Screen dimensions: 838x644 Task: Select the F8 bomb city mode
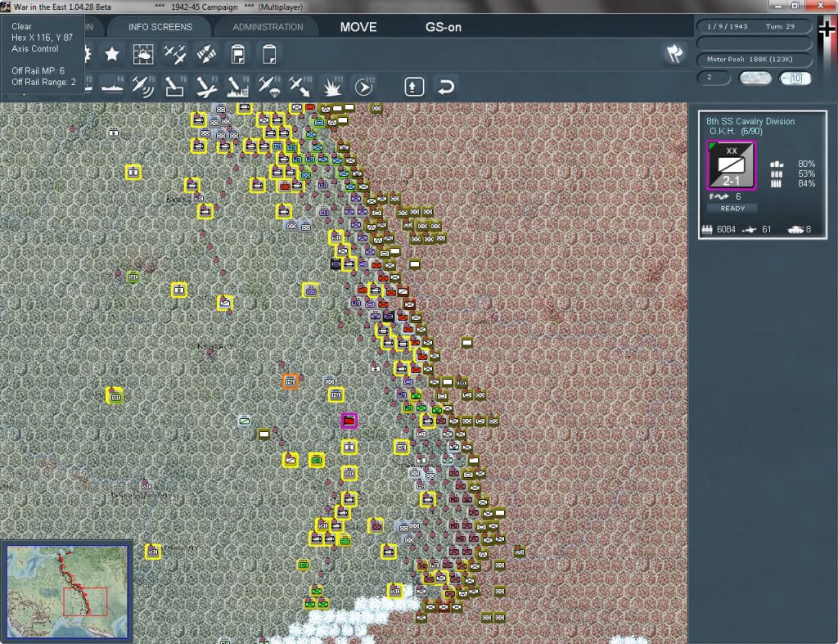[x=238, y=86]
